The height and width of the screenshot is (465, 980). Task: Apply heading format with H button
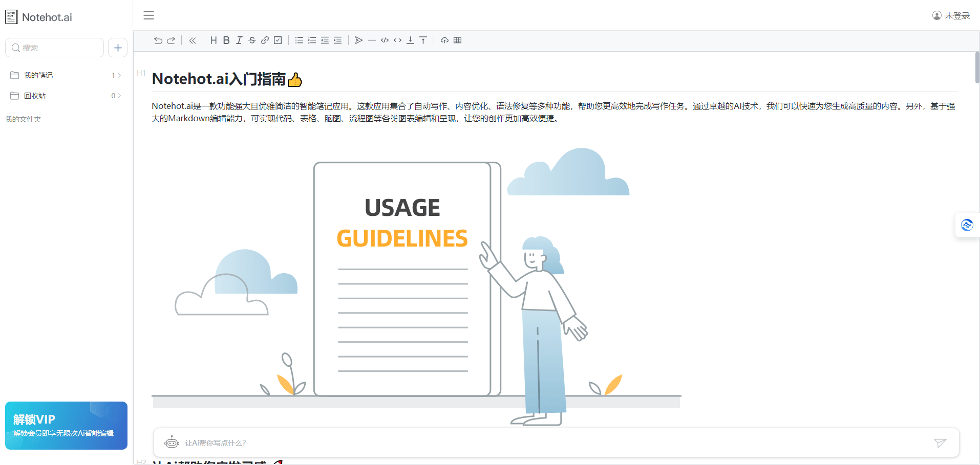pyautogui.click(x=214, y=40)
